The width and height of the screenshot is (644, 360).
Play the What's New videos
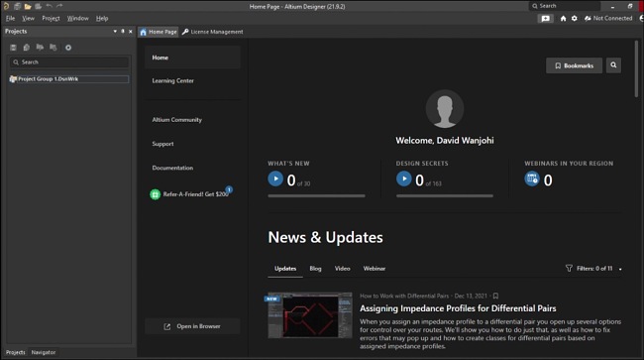point(275,179)
